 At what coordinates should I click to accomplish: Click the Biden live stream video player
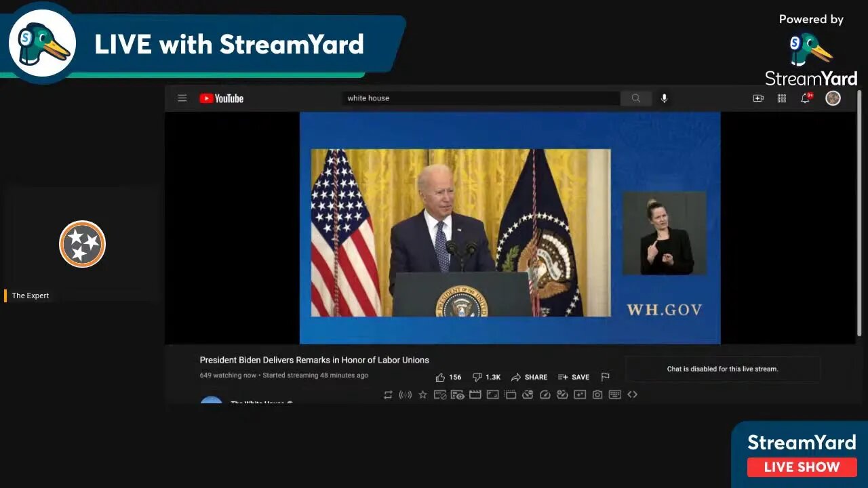pos(510,228)
